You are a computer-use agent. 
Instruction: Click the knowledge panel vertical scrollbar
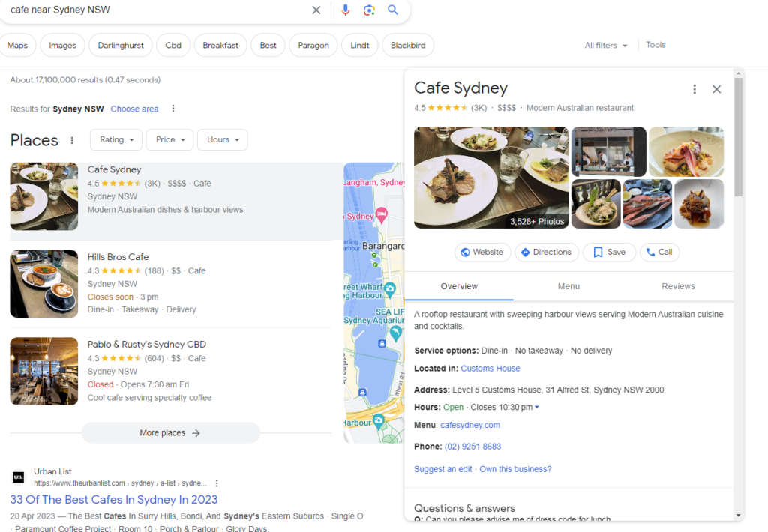pyautogui.click(x=739, y=137)
